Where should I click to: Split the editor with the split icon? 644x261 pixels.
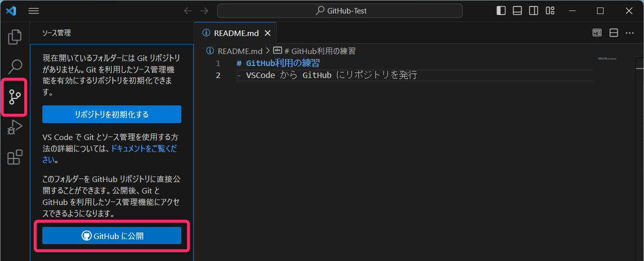[614, 33]
